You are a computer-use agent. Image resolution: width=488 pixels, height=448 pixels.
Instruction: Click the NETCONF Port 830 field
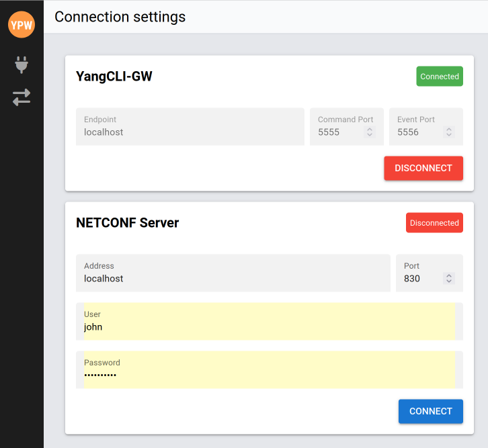(419, 278)
